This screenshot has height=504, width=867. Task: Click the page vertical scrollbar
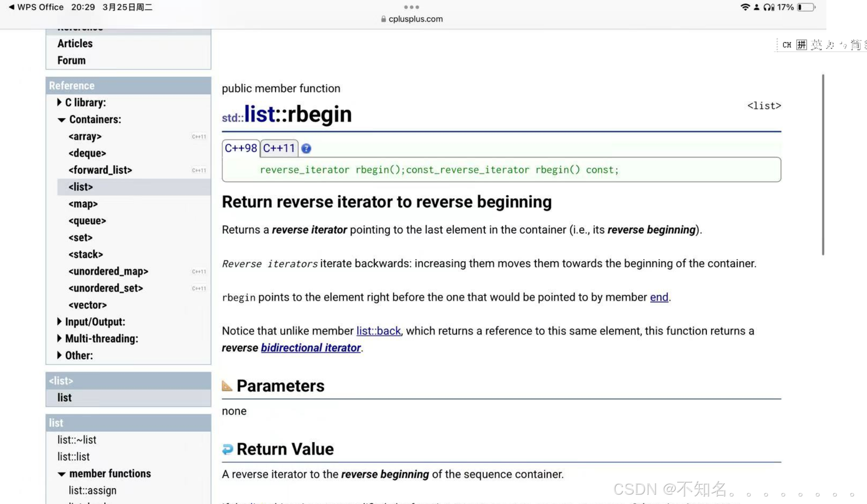click(x=823, y=165)
